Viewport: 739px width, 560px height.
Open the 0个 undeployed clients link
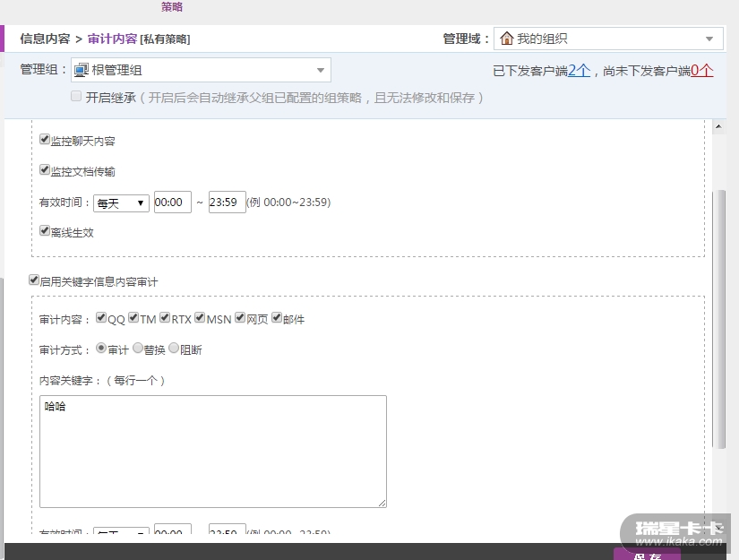point(702,71)
